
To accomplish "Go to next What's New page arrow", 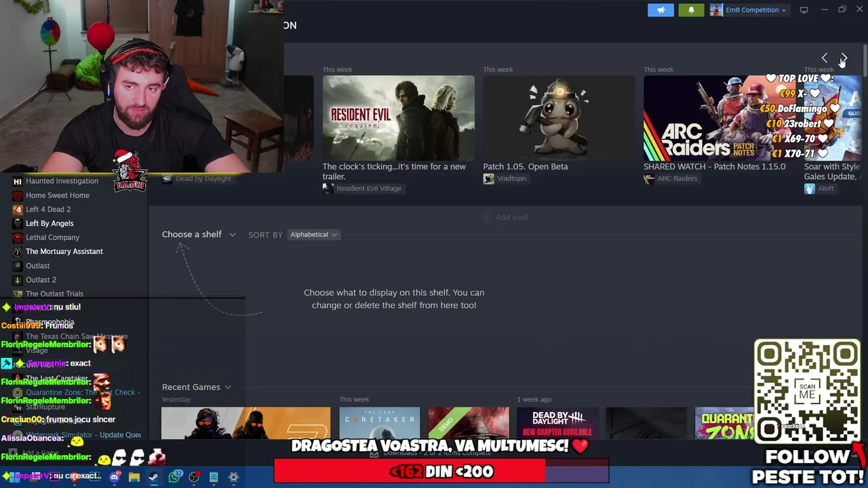I will click(x=844, y=58).
